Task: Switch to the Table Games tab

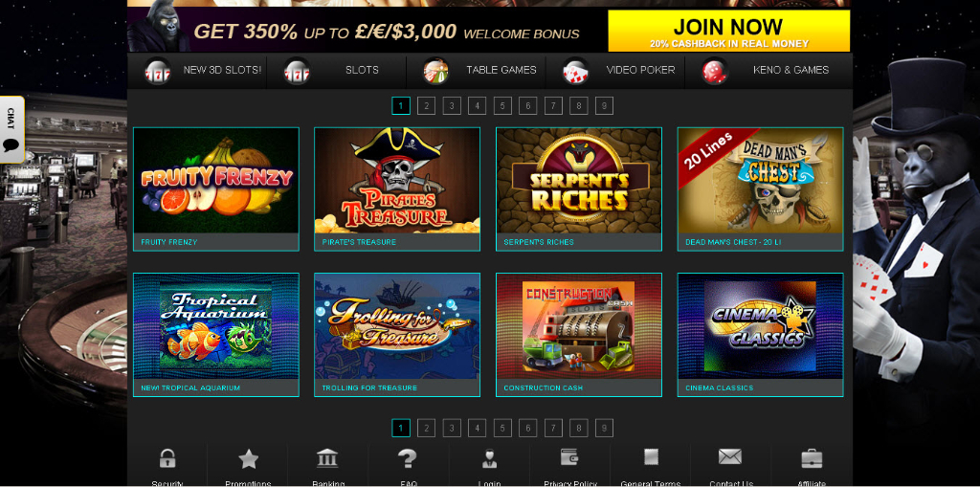Action: click(479, 71)
